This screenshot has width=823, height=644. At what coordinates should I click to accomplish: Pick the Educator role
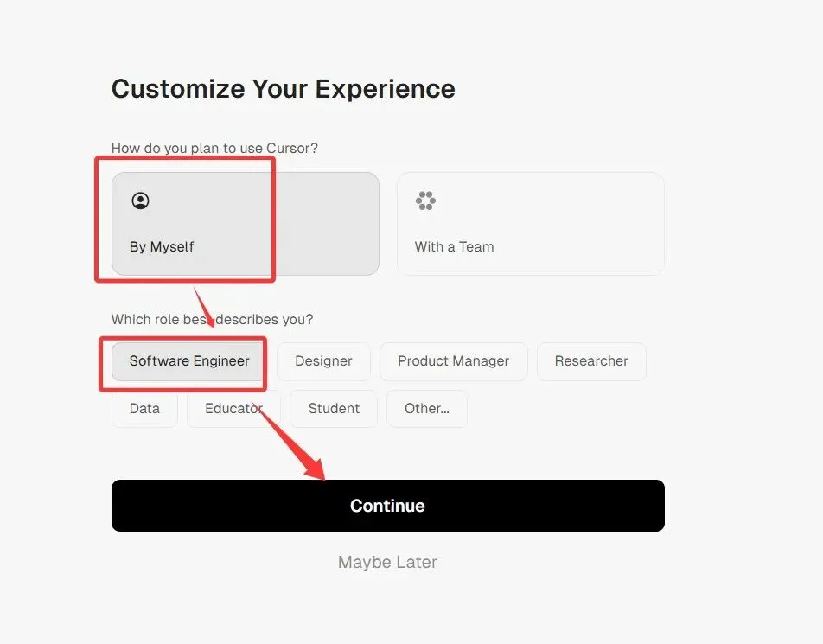233,409
